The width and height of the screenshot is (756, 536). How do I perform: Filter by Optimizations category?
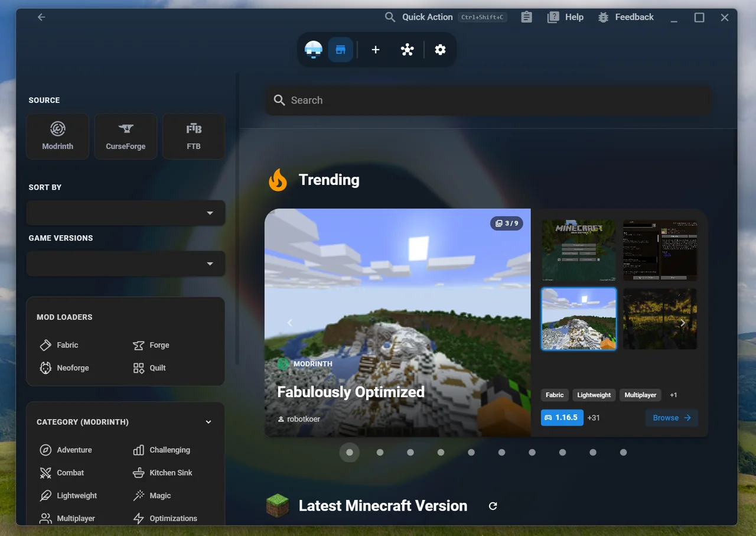[x=165, y=518]
